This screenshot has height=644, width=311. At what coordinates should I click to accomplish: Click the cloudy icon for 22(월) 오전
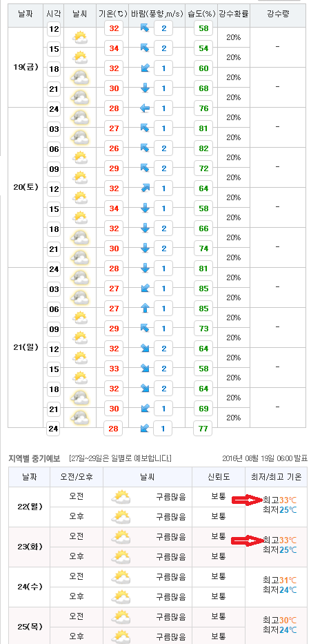121,497
